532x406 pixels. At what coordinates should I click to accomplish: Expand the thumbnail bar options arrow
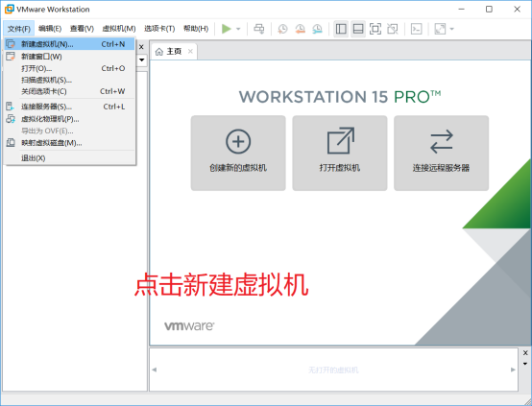point(525,364)
